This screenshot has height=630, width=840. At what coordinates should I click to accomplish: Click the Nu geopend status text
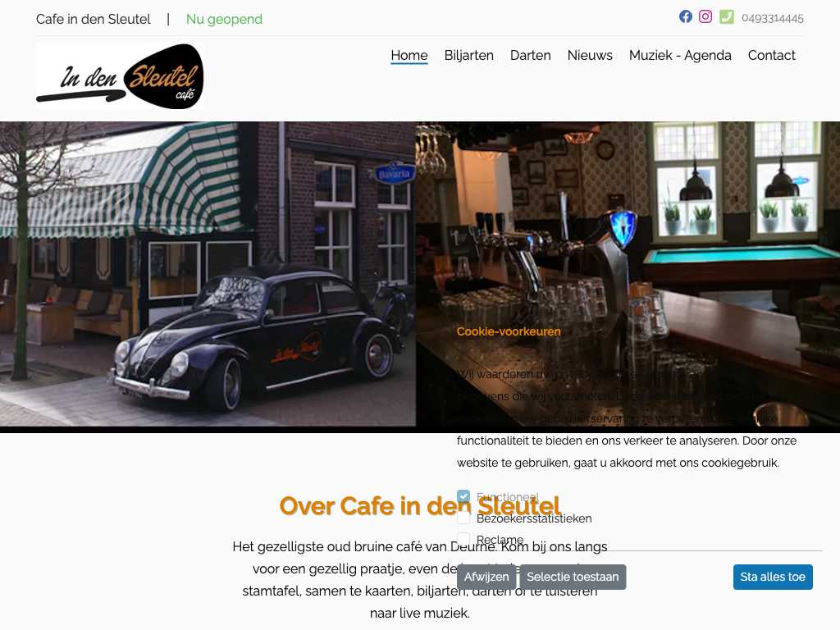224,20
